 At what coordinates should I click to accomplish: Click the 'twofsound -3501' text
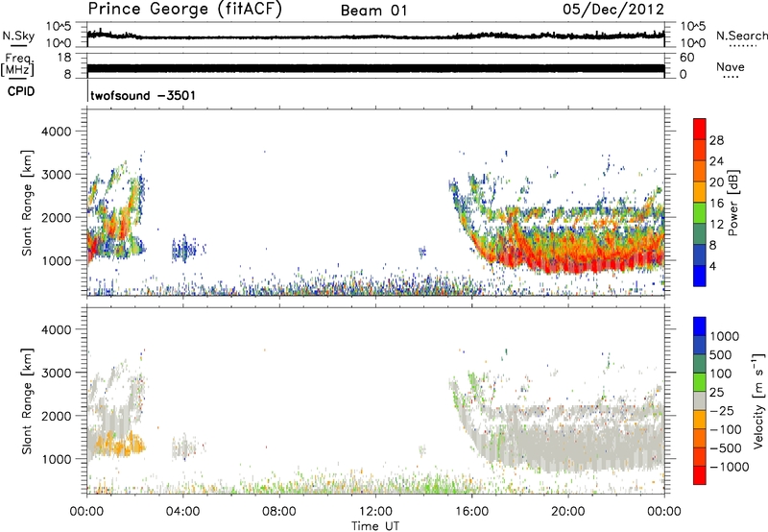pos(143,95)
